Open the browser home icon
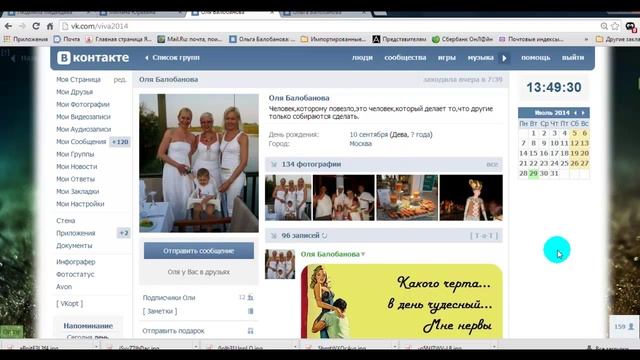Image resolution: width=640 pixels, height=360 pixels. (x=50, y=26)
